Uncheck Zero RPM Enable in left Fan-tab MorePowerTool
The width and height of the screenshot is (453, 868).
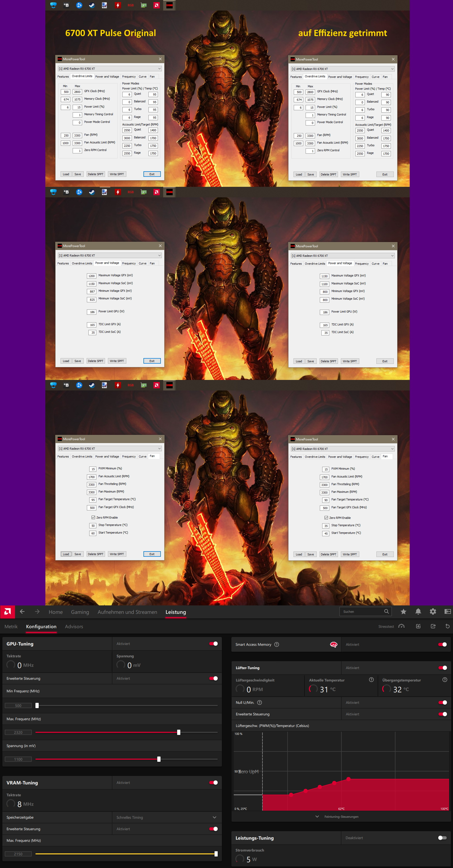click(93, 517)
